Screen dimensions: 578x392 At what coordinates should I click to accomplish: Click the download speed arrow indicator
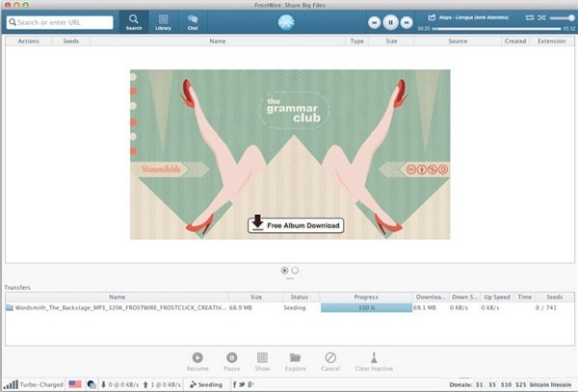click(104, 384)
